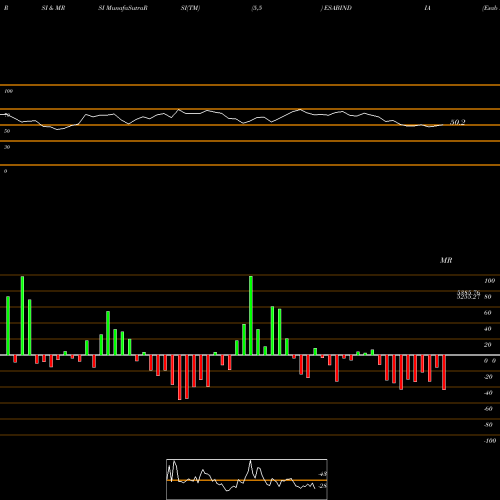Viewport: 500px width, 500px height.
Task: Click the MR panel title
Action: coord(446,260)
